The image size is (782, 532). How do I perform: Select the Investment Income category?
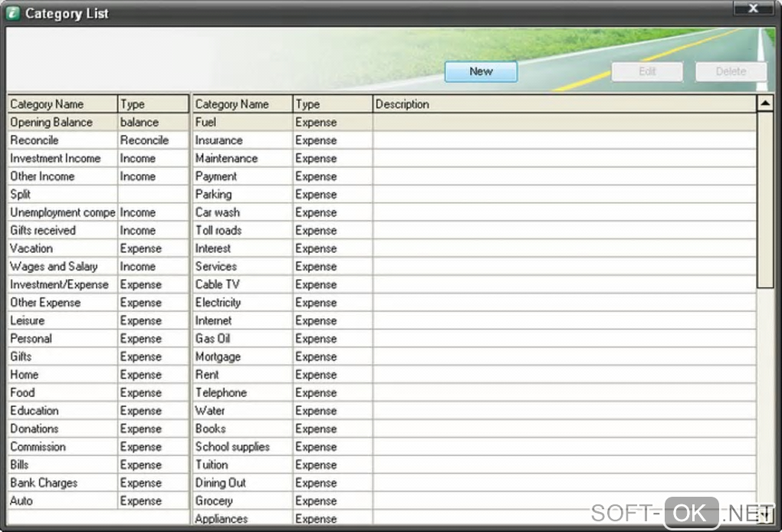pyautogui.click(x=98, y=158)
